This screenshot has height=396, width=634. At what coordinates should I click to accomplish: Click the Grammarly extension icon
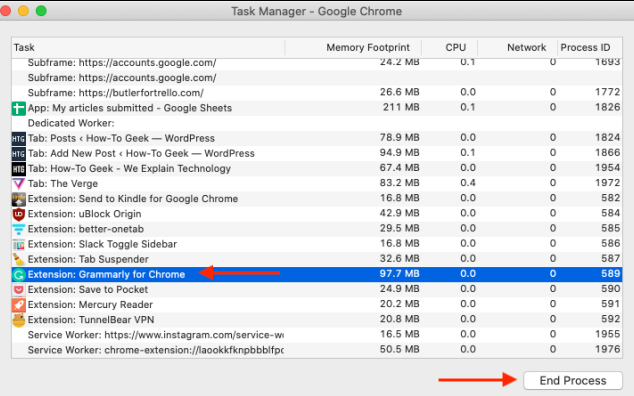19,275
